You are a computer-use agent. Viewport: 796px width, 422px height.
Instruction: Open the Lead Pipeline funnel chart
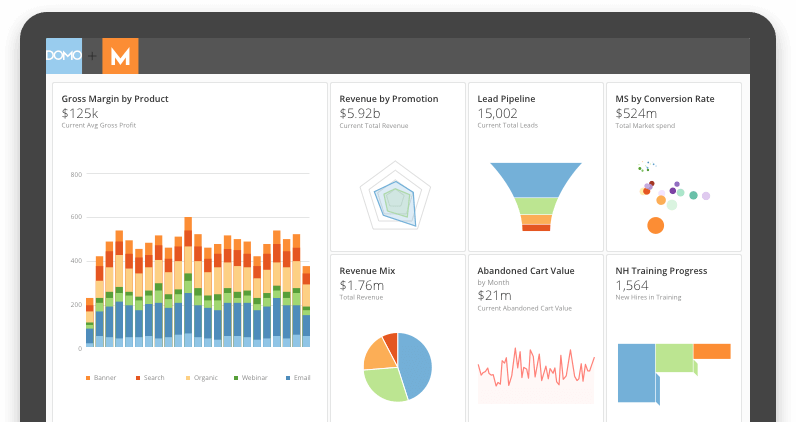[x=536, y=197]
